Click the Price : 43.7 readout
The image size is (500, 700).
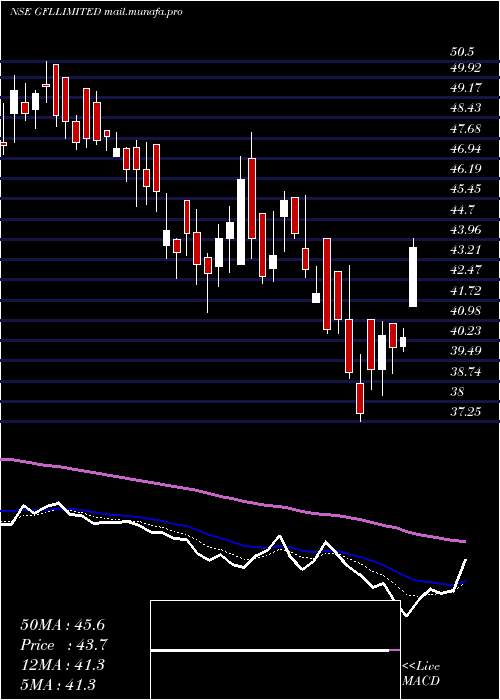click(64, 645)
